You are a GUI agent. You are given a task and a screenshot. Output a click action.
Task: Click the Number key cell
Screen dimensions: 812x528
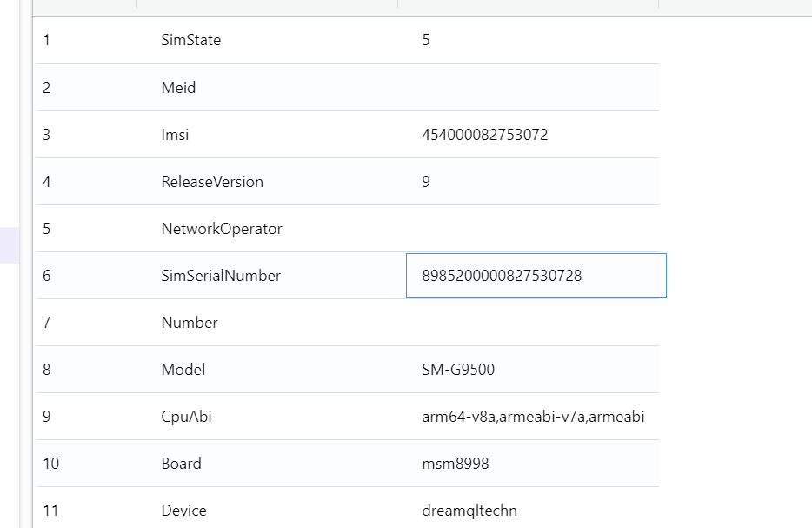(190, 323)
